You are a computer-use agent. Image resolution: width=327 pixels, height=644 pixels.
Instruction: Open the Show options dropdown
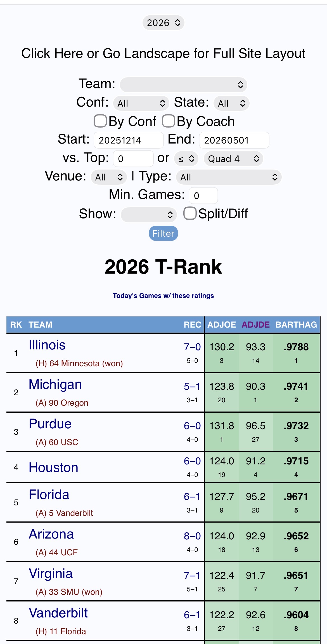click(148, 215)
